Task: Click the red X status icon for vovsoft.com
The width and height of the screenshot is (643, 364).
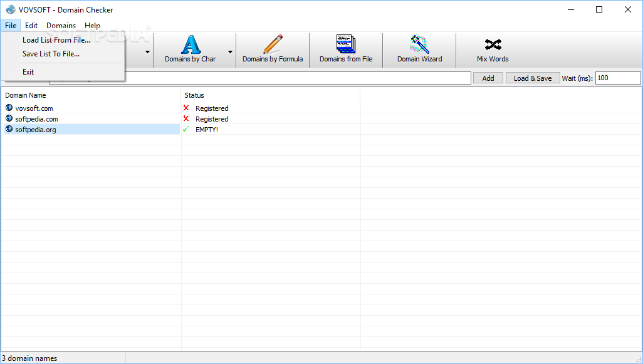Action: 186,108
